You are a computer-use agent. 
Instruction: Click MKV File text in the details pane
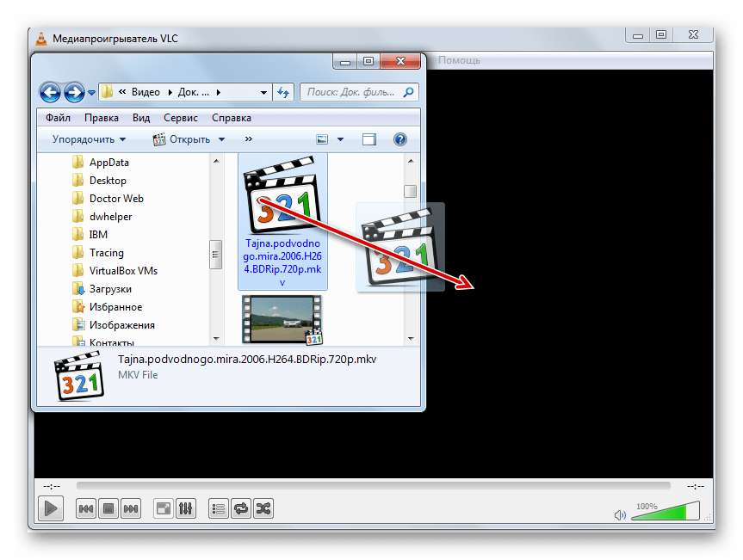(138, 375)
